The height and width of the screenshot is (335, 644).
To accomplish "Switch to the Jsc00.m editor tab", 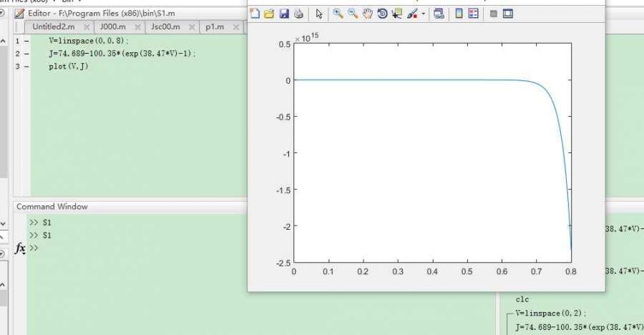I will 165,27.
